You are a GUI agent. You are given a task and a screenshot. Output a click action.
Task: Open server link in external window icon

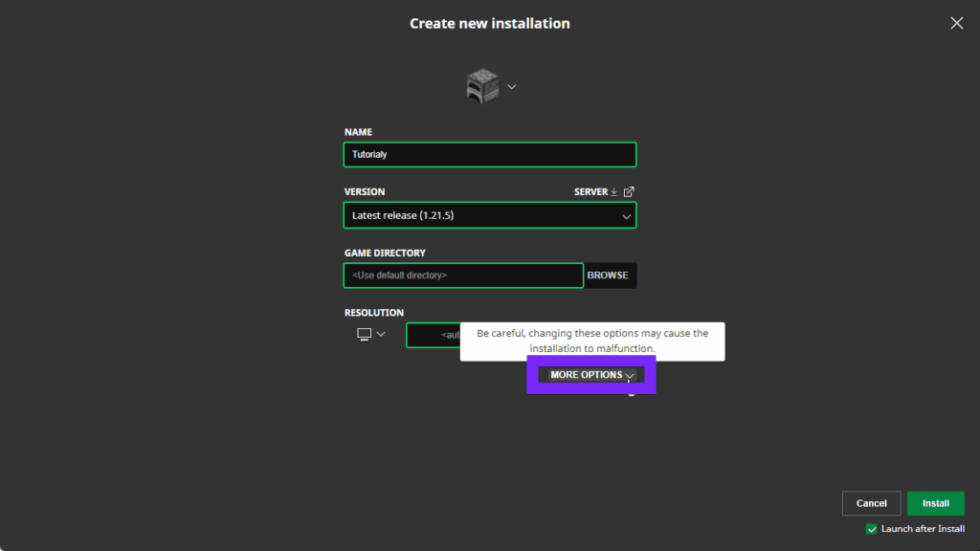pos(629,191)
